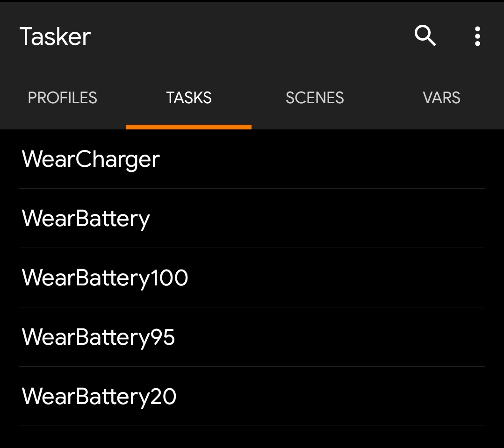
Task: Search tasks using the top bar icon
Action: (425, 36)
